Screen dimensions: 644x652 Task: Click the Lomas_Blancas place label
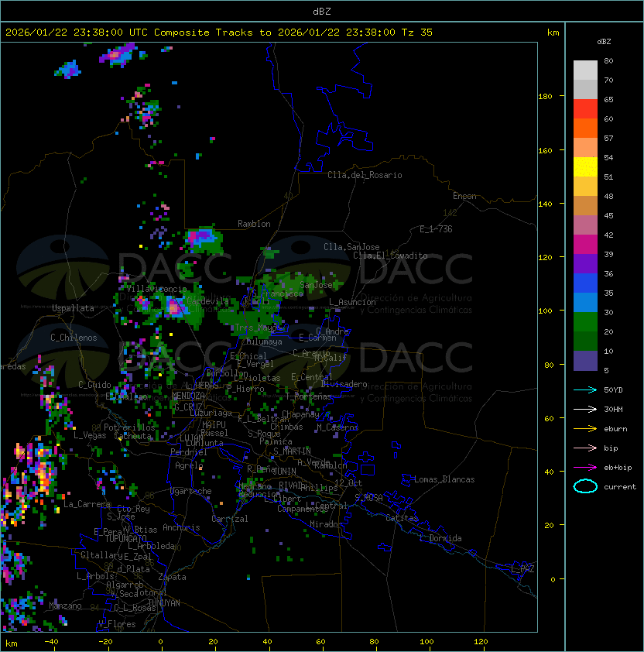444,479
